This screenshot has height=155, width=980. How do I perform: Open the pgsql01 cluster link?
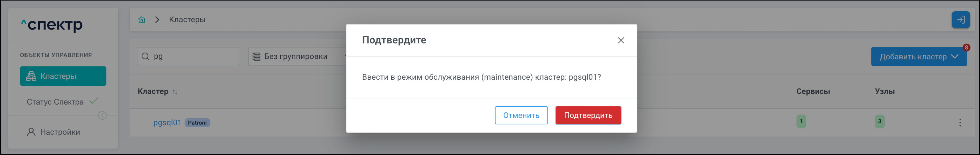pyautogui.click(x=167, y=123)
